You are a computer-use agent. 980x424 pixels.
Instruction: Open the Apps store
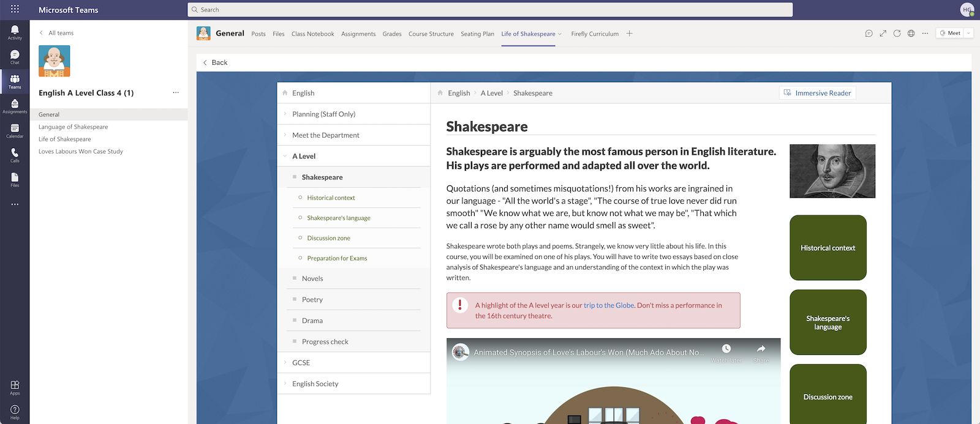click(15, 387)
